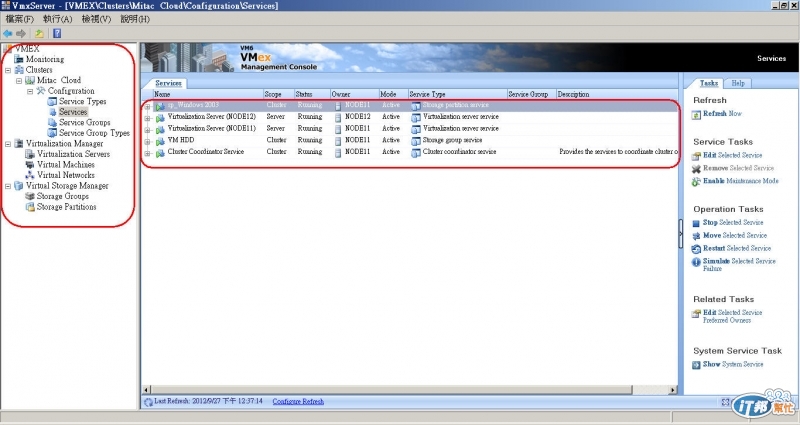This screenshot has width=800, height=425.
Task: Collapse the Mitac Cloud tree node
Action: pos(19,81)
